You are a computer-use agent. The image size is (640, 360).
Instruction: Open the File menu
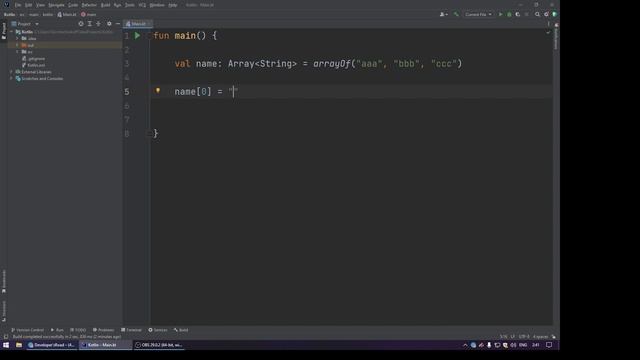click(18, 5)
